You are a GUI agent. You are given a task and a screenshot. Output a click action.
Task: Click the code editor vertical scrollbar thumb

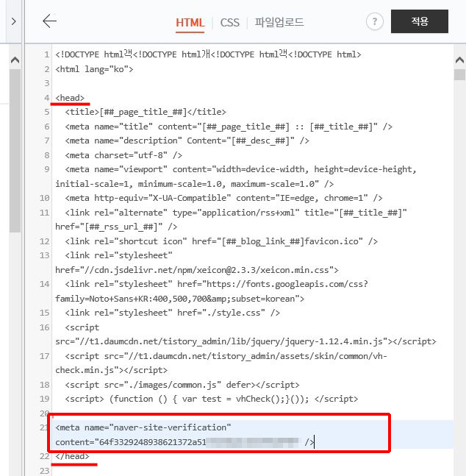point(459,75)
